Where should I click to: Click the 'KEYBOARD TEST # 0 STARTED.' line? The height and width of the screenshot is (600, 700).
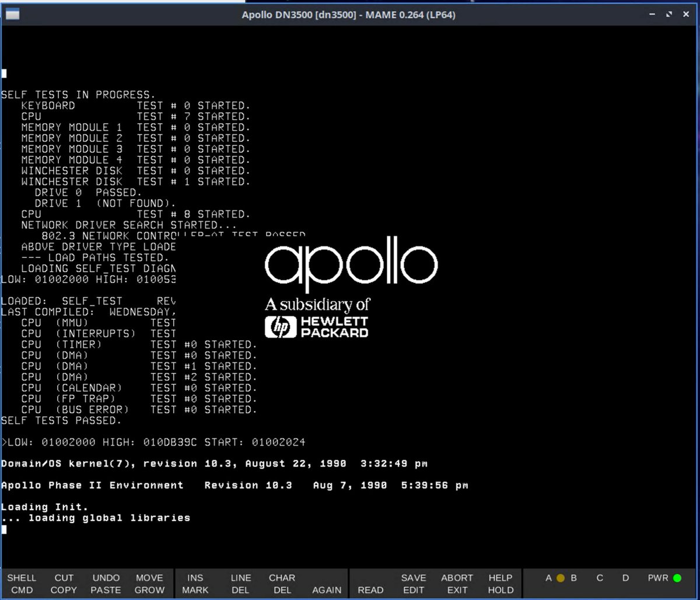(135, 106)
